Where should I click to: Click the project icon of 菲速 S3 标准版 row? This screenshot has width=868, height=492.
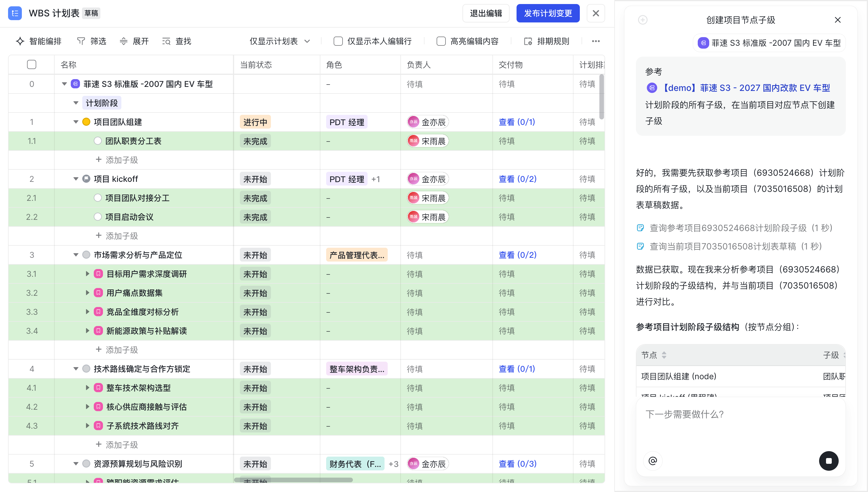coord(75,84)
